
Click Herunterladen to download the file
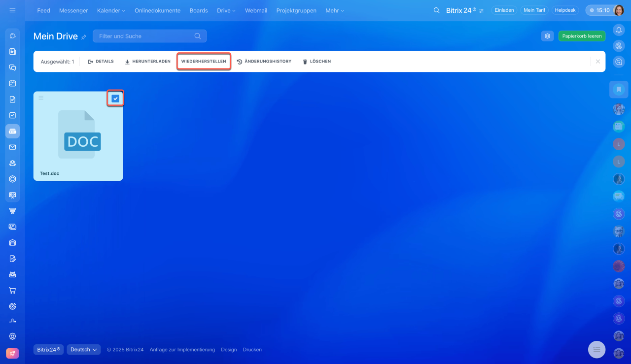(147, 62)
